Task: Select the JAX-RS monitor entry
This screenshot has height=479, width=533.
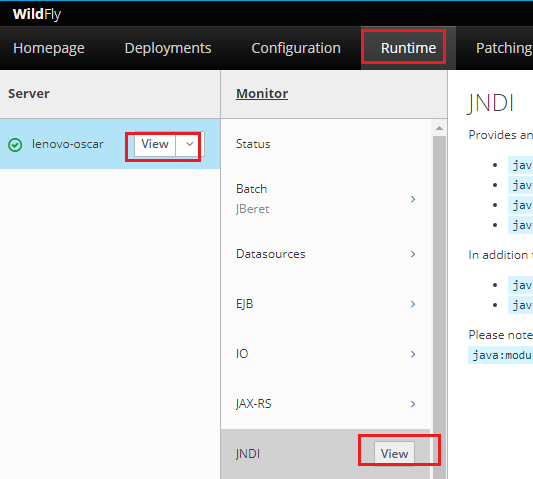Action: click(326, 404)
